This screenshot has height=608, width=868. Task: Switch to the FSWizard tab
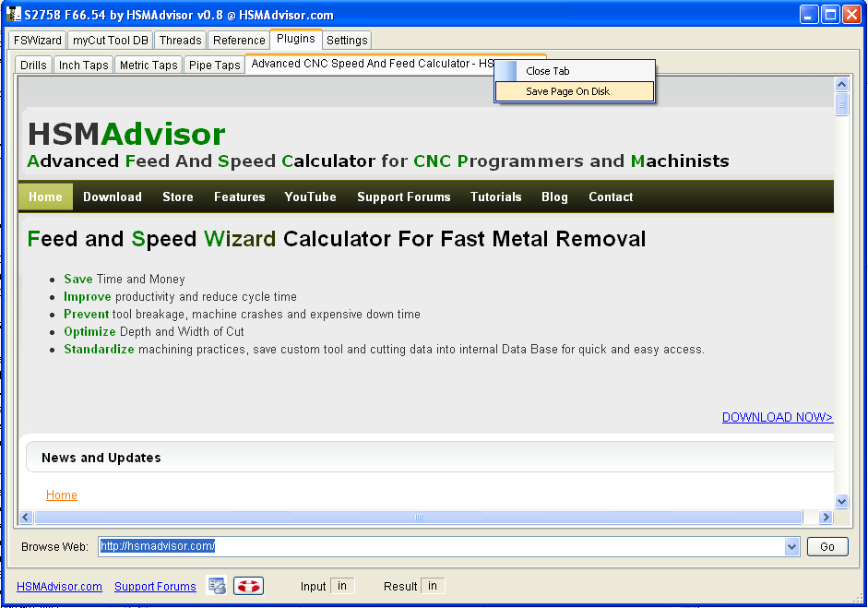(x=37, y=40)
